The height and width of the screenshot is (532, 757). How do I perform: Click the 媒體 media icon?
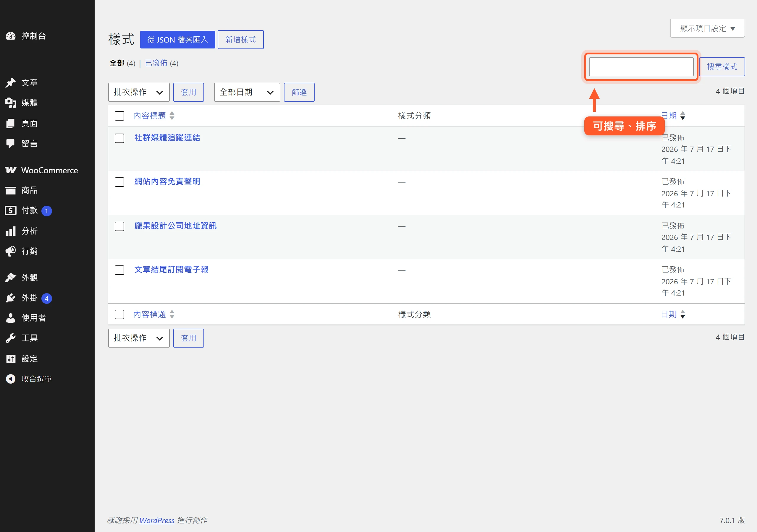[x=11, y=103]
